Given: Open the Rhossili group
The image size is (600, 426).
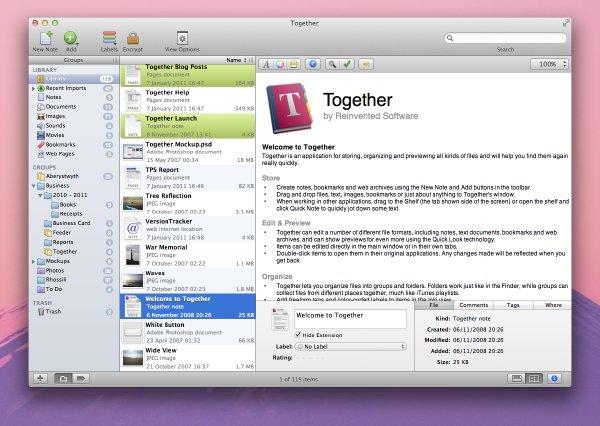Looking at the screenshot, I should point(74,280).
